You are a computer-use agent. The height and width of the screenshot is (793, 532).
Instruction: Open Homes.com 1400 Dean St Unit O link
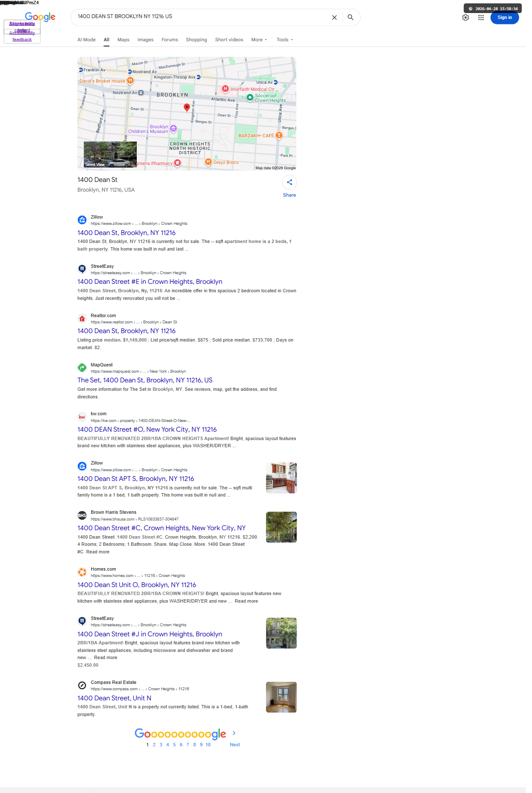137,585
